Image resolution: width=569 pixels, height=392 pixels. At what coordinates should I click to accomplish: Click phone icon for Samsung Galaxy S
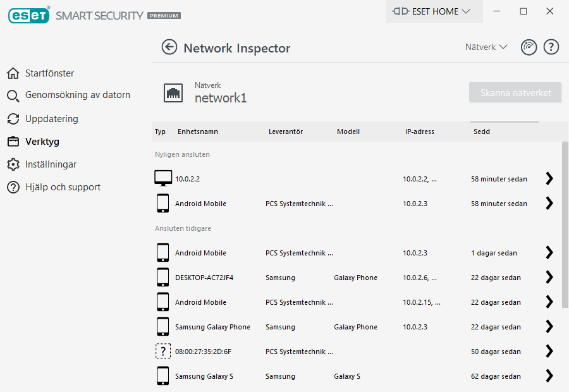163,376
